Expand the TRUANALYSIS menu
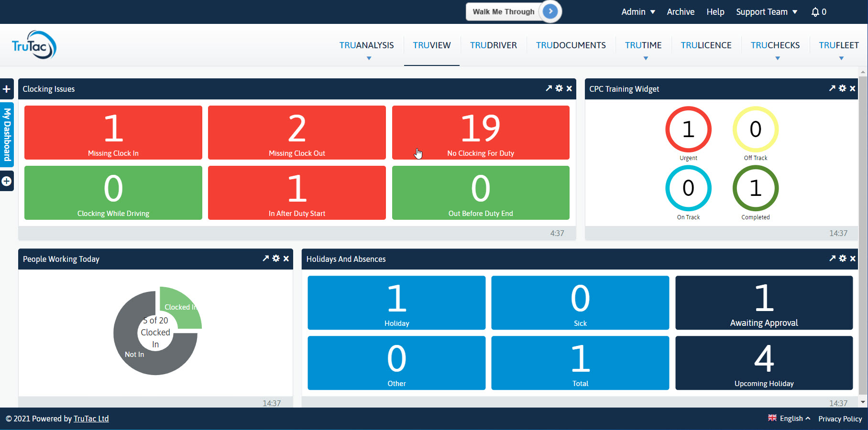This screenshot has width=868, height=430. (x=367, y=45)
